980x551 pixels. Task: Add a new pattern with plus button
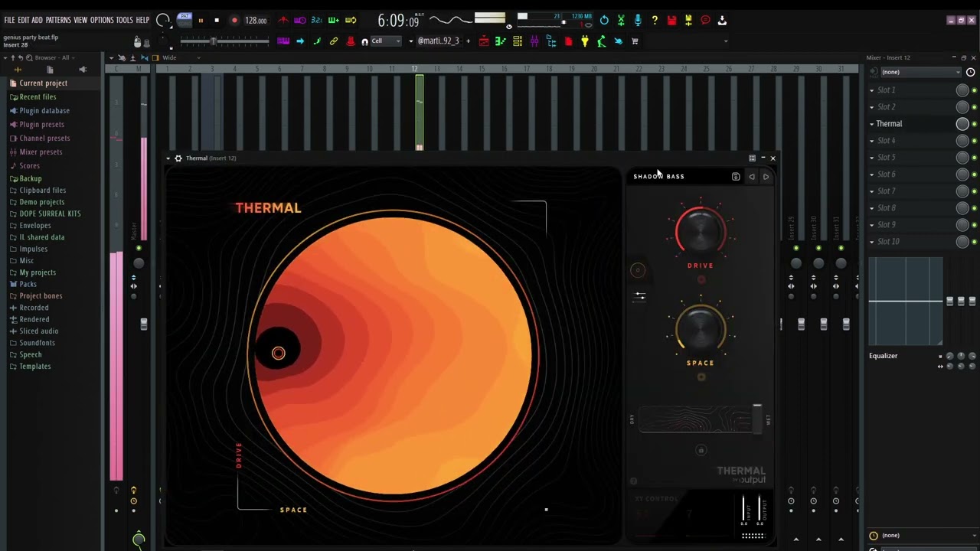[x=469, y=41]
